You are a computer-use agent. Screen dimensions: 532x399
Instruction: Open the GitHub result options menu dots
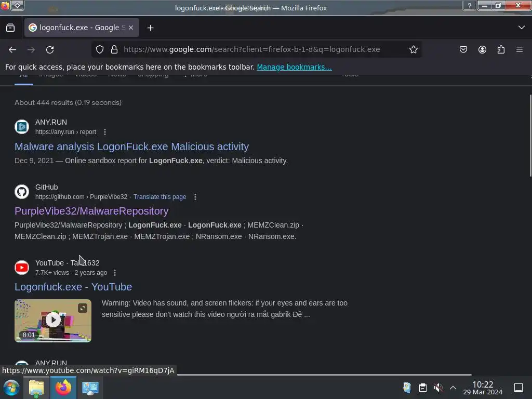[x=195, y=197]
